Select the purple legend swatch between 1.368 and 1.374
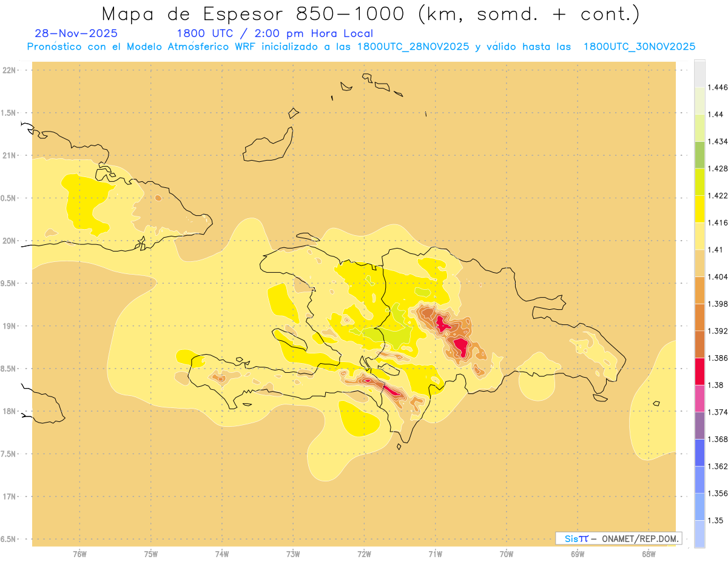 699,425
